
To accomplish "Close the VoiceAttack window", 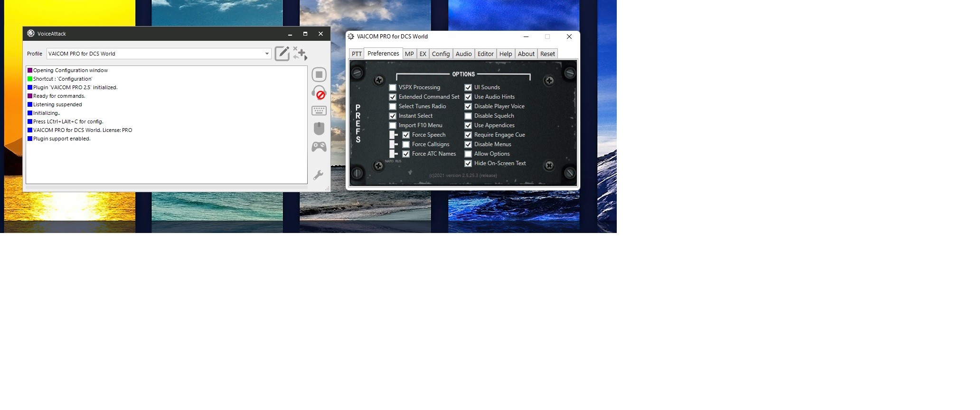I will [320, 34].
